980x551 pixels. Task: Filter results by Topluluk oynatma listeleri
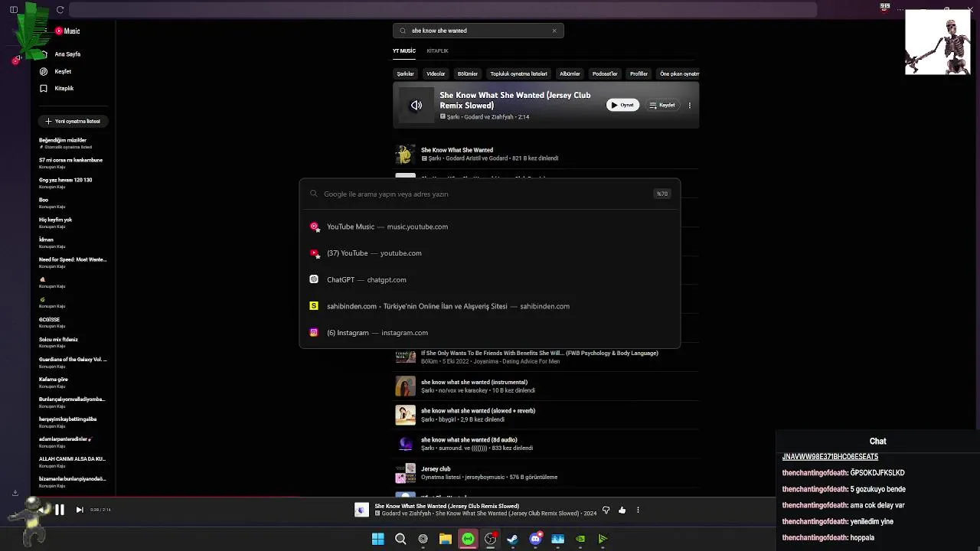pyautogui.click(x=518, y=73)
